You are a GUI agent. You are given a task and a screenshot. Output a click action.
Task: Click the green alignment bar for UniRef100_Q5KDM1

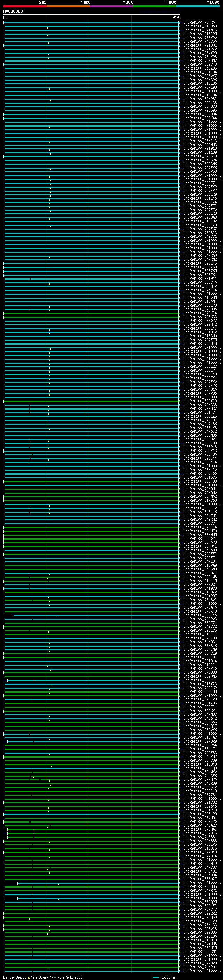92,489
